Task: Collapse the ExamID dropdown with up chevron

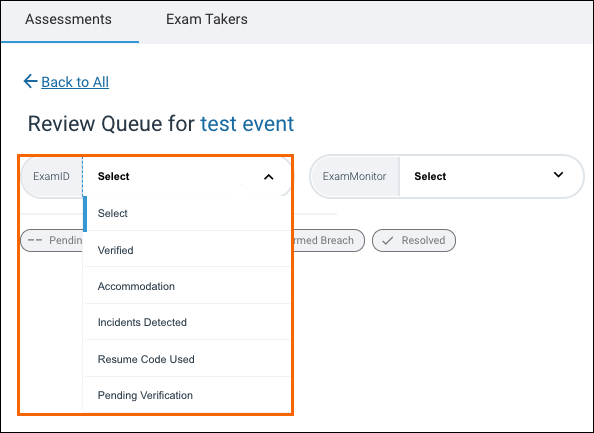Action: tap(269, 177)
